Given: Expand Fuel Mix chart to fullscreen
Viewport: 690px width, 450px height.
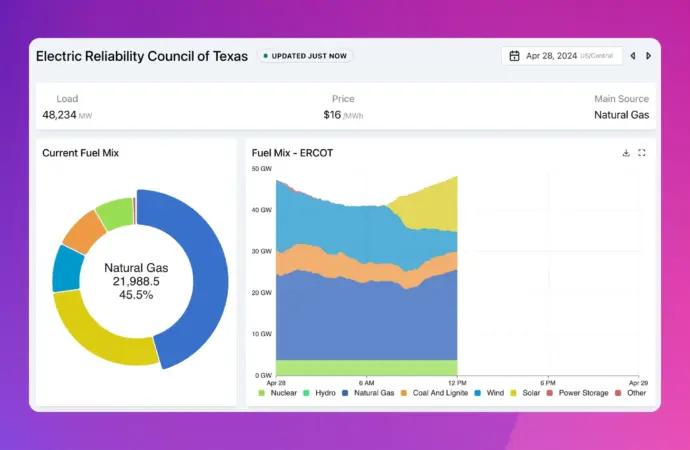Looking at the screenshot, I should tap(642, 153).
